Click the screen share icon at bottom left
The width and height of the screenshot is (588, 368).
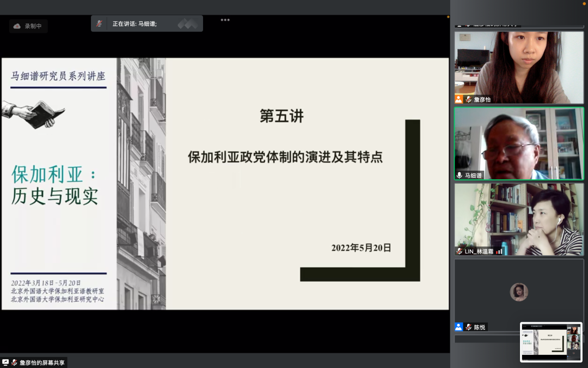(6, 363)
